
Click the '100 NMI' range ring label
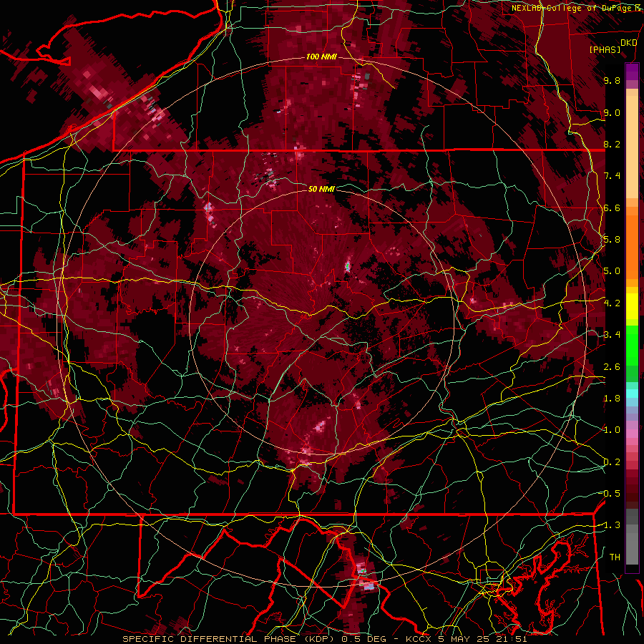[321, 57]
